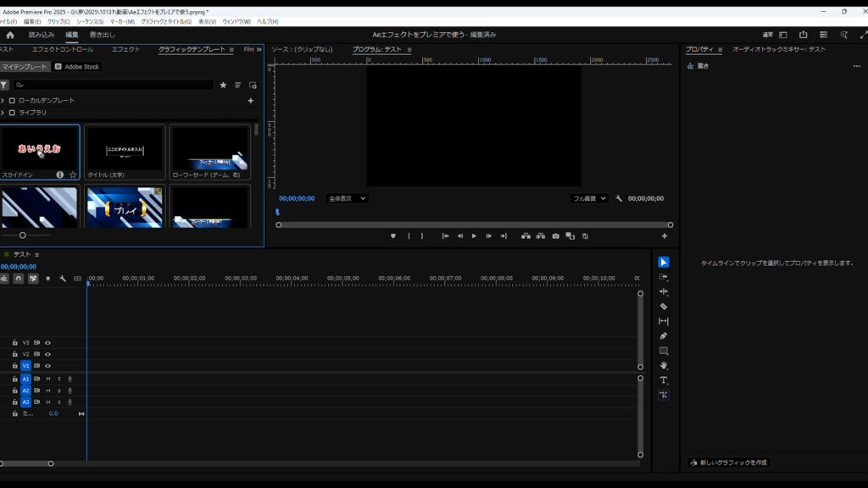Open timeline display settings wrench icon
This screenshot has width=868, height=488.
point(63,278)
